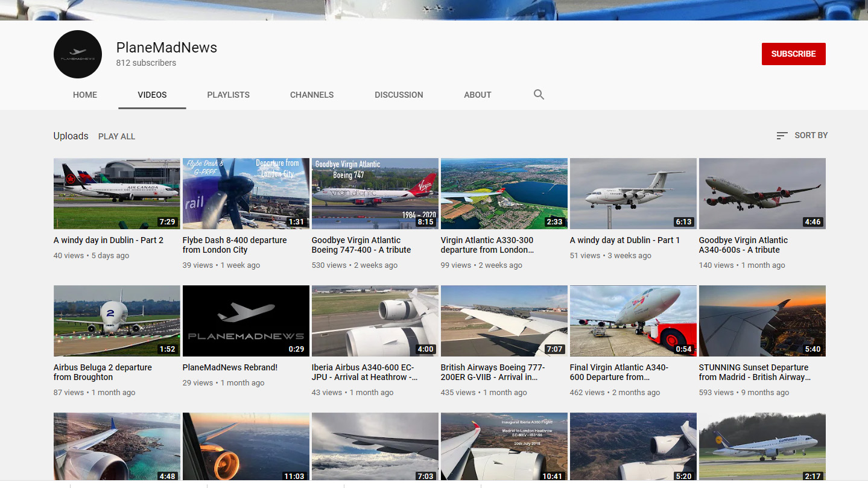The width and height of the screenshot is (868, 488).
Task: Switch to the HOME tab
Action: [85, 95]
